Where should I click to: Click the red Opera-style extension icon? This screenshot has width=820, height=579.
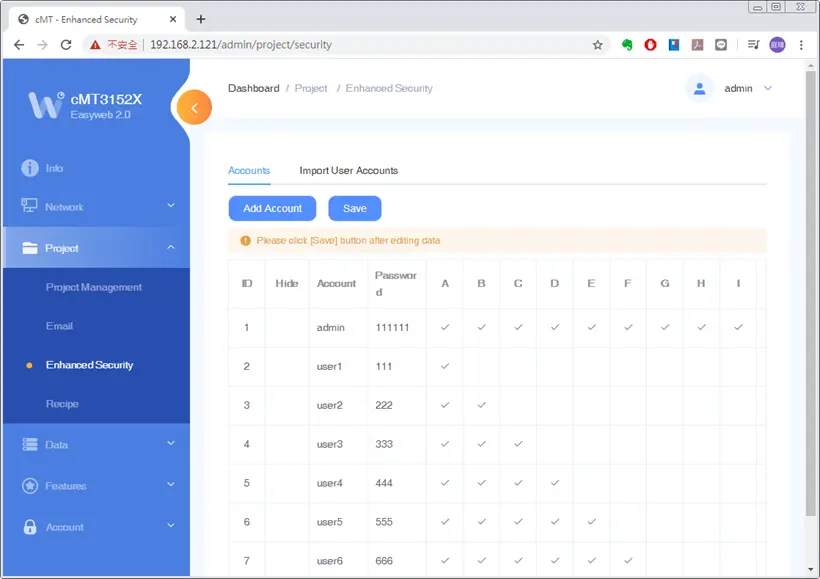650,45
